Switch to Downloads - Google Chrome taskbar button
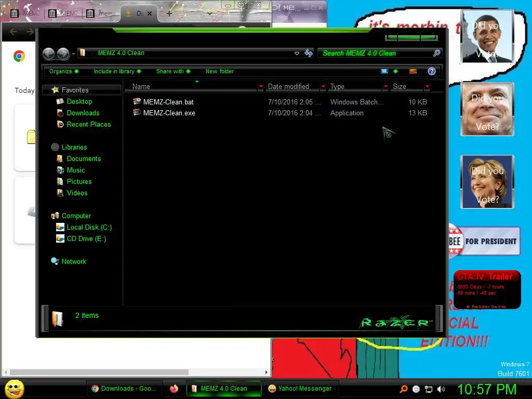532x399 pixels. pyautogui.click(x=124, y=389)
